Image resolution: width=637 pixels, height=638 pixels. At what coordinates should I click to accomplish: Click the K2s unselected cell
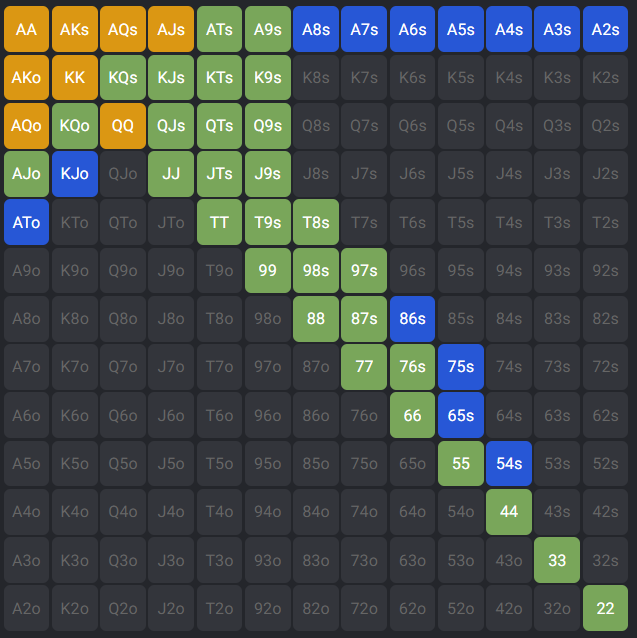(605, 78)
